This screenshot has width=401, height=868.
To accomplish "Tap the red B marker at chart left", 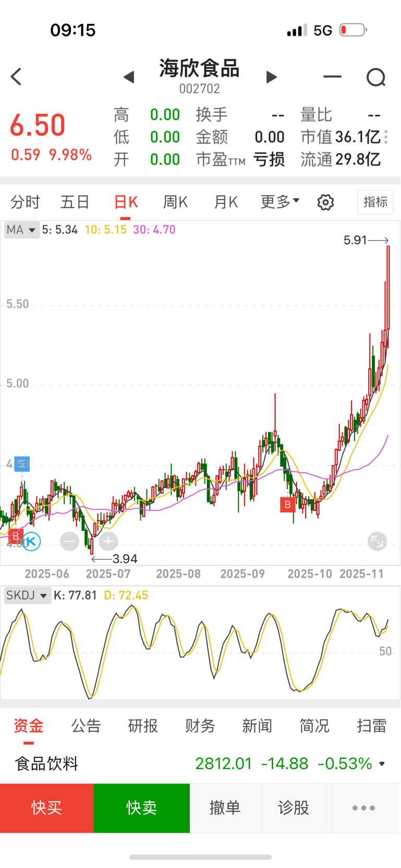I will pos(15,535).
